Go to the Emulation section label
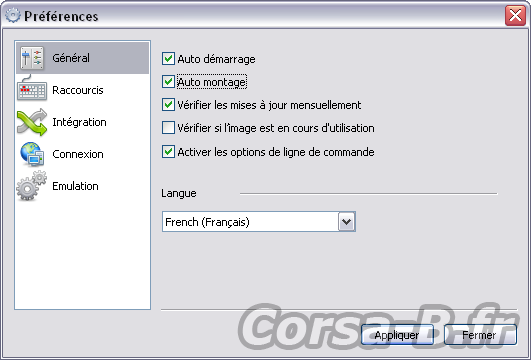Screen dimensions: 531x360 tap(75, 186)
